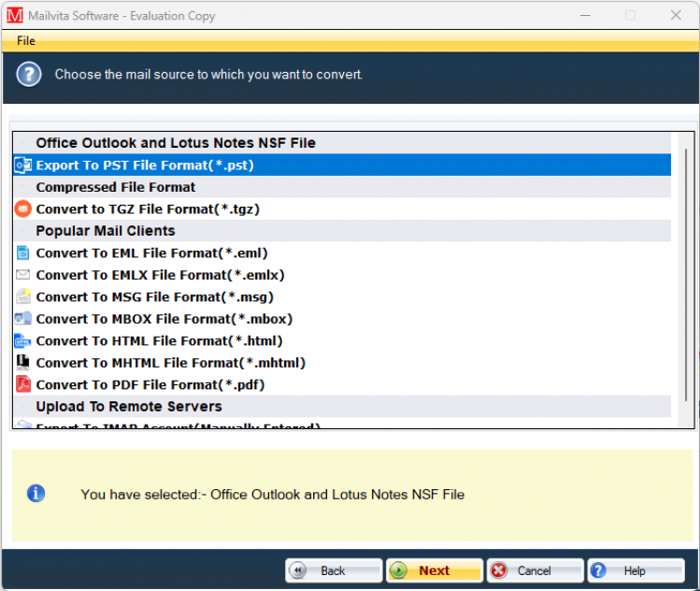Minimize the Mailvita window

tap(585, 15)
